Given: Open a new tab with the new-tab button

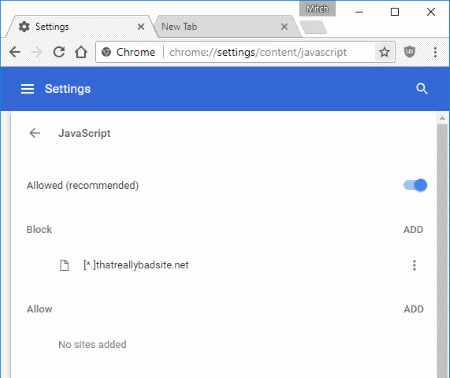Looking at the screenshot, I should click(x=313, y=27).
